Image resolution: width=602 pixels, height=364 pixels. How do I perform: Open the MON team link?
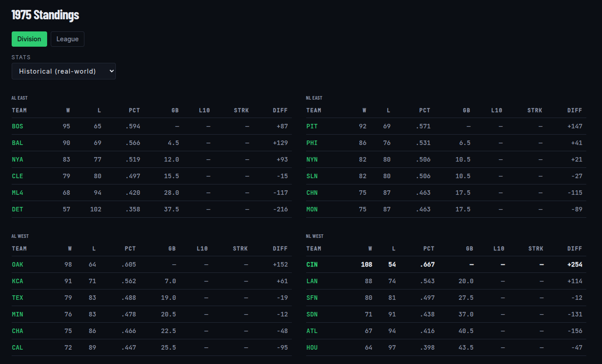[x=312, y=210]
